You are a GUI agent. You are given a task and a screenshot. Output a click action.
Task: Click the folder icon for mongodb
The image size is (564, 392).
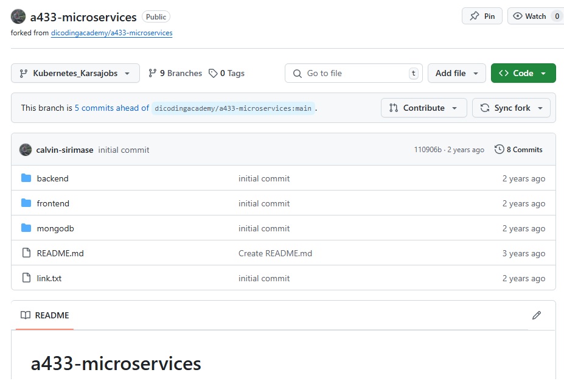pyautogui.click(x=26, y=228)
